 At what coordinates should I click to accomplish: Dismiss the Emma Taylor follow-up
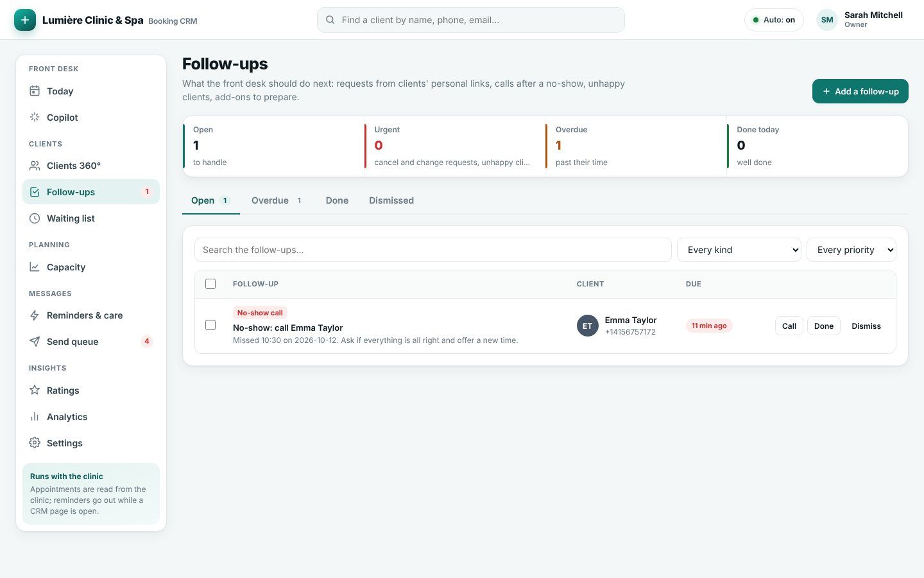(866, 326)
